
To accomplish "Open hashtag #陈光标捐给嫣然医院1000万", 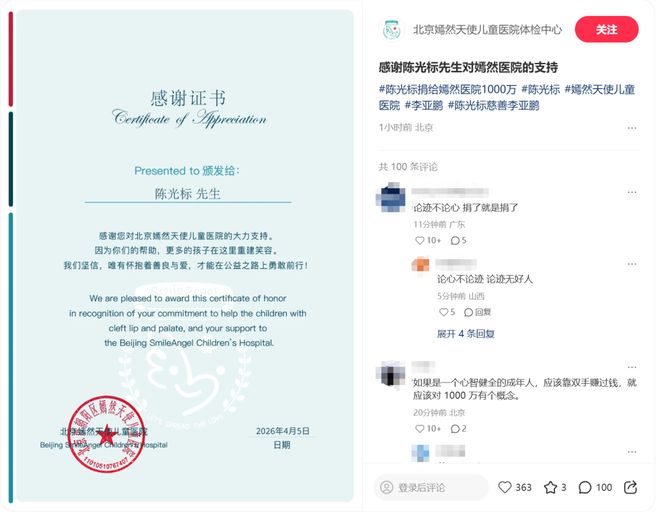I will pyautogui.click(x=447, y=89).
